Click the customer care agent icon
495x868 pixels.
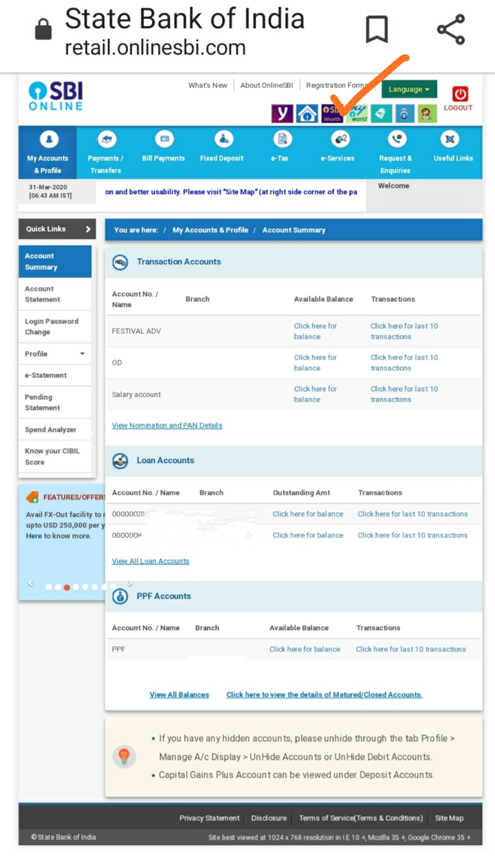(x=427, y=113)
